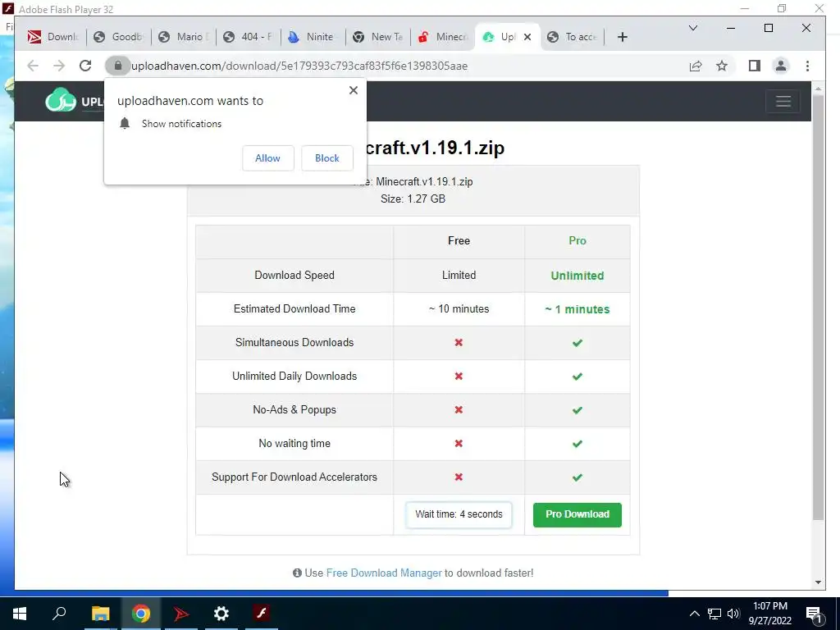Click the Flash Player taskbar icon
The height and width of the screenshot is (630, 840).
click(x=262, y=614)
